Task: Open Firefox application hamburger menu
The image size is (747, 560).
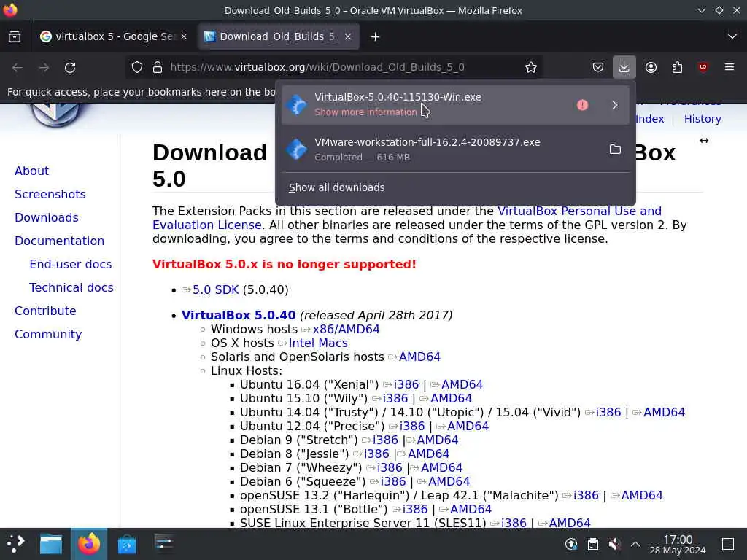Action: point(729,67)
